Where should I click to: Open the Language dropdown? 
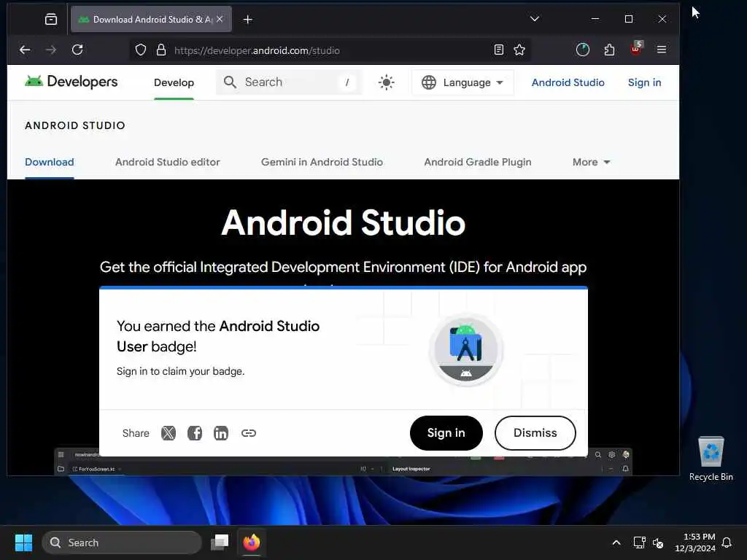click(x=462, y=82)
